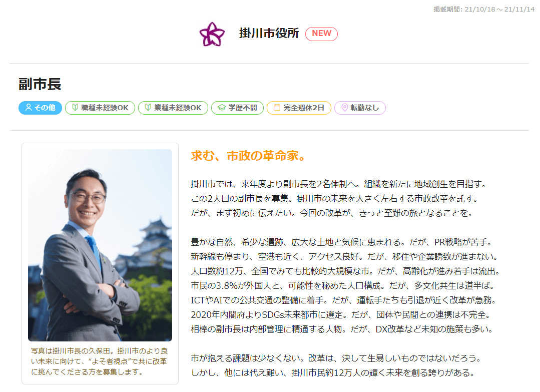This screenshot has height=392, width=540.
Task: Click the beginner leaf icon in 職種未経験OK
Action: coord(75,108)
